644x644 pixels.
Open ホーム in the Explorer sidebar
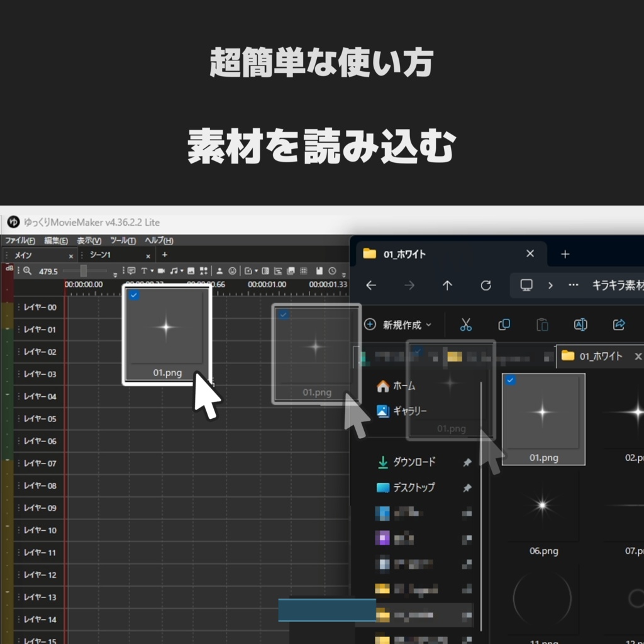[x=396, y=386]
